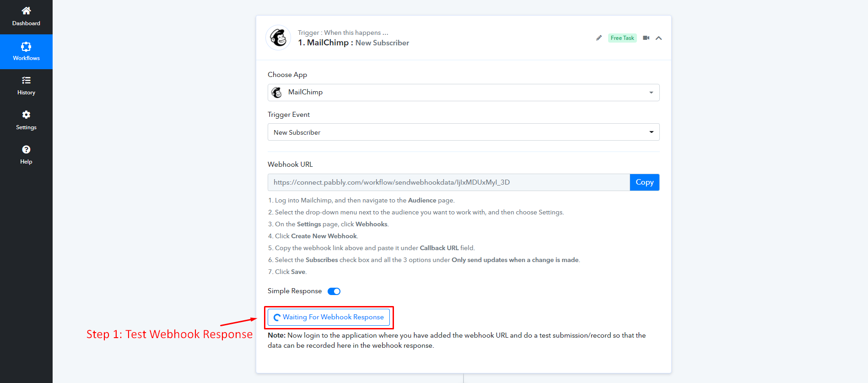Toggle the Simple Response switch
This screenshot has height=383, width=868.
334,291
